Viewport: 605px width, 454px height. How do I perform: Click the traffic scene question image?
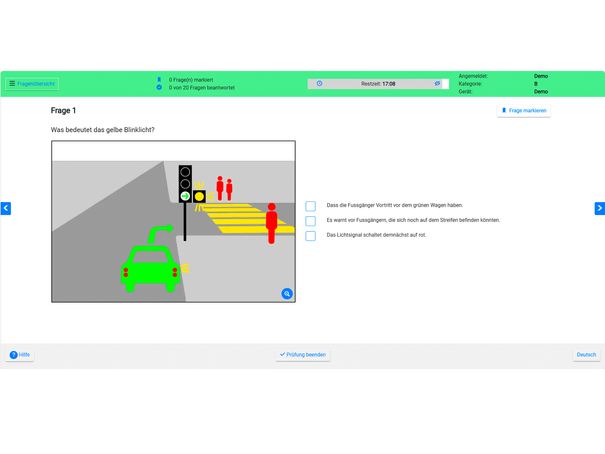click(174, 221)
